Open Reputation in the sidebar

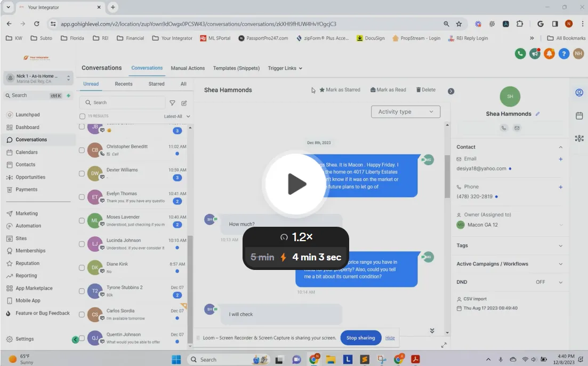tap(27, 263)
